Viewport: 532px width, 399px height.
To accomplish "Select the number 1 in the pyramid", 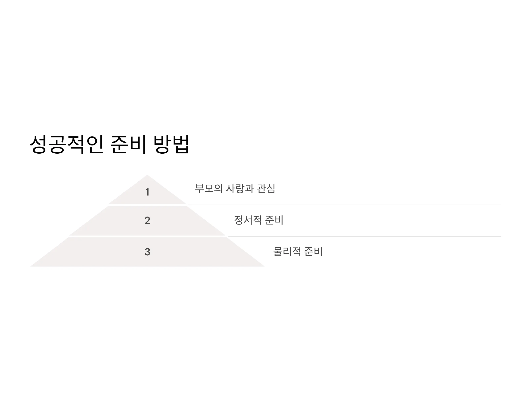I will pos(147,192).
